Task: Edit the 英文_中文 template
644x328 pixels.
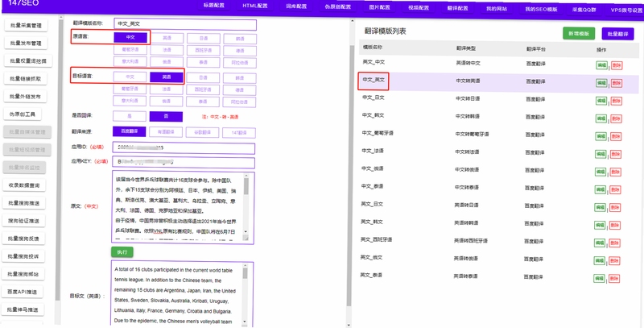Action: click(x=601, y=65)
